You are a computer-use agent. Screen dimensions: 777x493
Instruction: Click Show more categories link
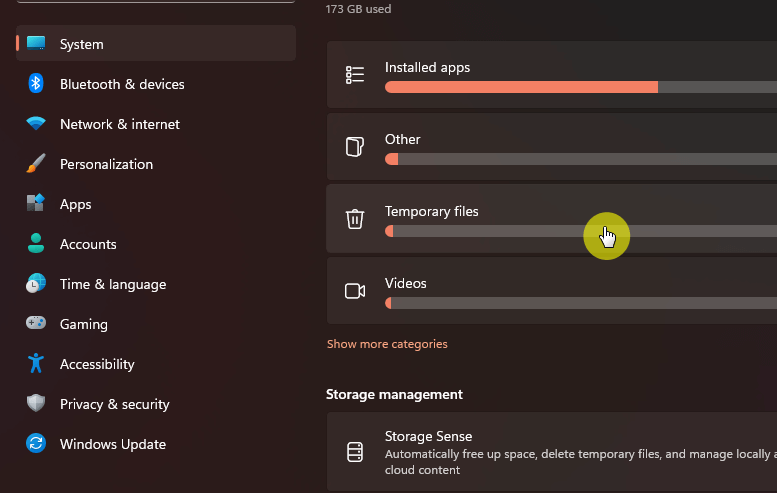tap(387, 344)
